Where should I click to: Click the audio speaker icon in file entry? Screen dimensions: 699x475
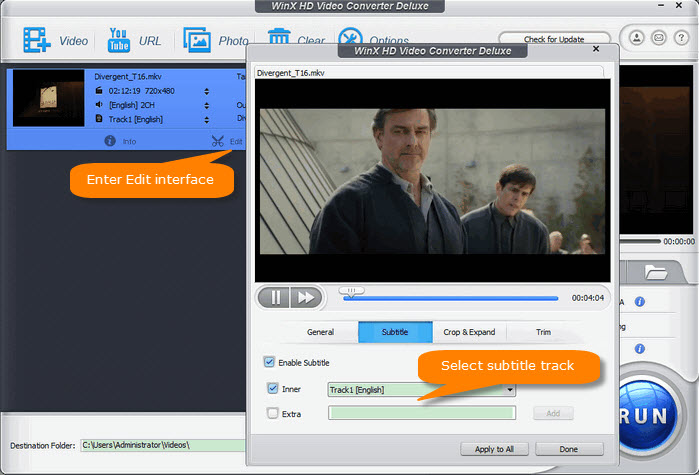(99, 105)
